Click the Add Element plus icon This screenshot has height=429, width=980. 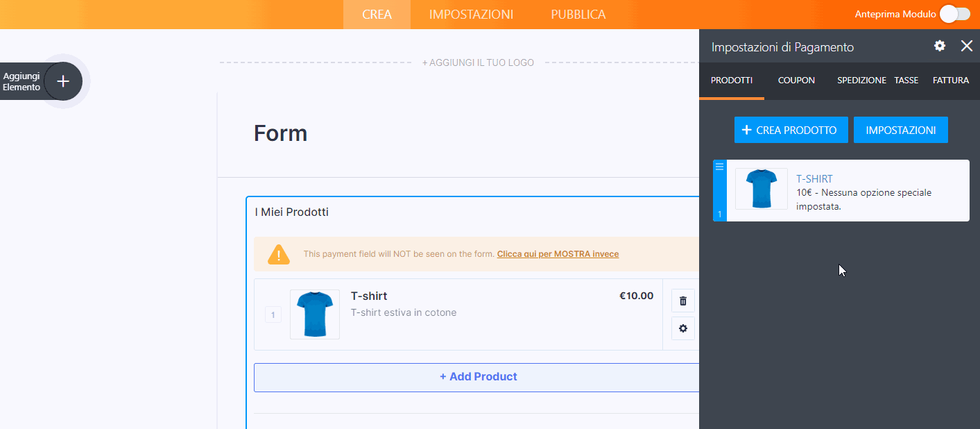[x=63, y=81]
